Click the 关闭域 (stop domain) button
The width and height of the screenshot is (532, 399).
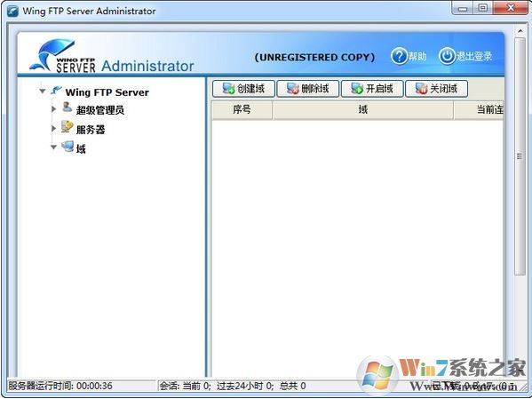[436, 89]
